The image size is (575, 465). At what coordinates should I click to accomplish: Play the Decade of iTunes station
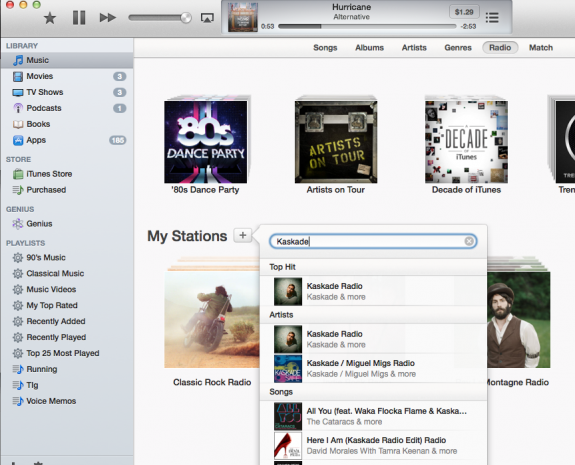point(466,142)
